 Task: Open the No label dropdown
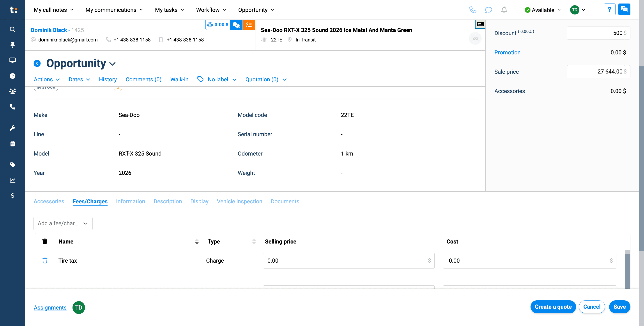click(x=217, y=79)
